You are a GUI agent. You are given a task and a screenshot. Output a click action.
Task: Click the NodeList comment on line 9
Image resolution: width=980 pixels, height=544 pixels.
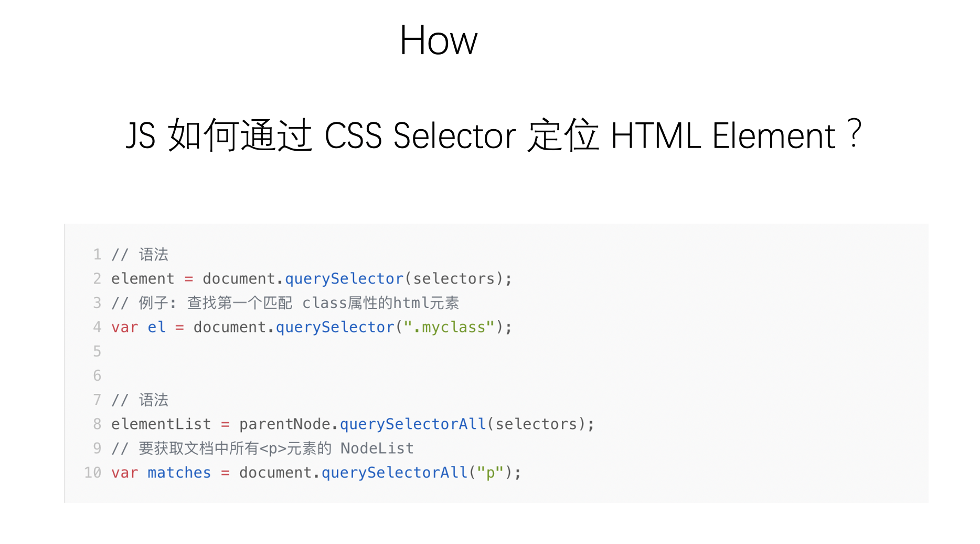click(x=262, y=448)
